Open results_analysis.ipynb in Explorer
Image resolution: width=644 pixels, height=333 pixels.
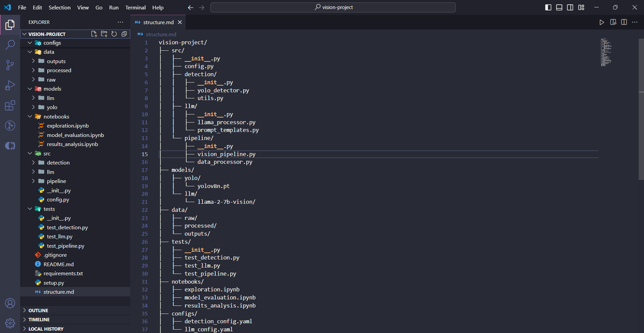pyautogui.click(x=75, y=144)
